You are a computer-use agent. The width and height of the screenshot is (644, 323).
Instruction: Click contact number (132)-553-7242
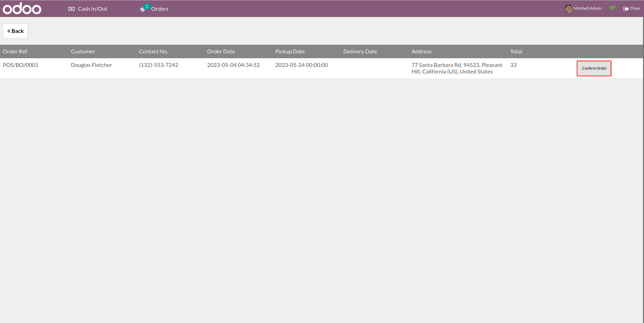[159, 65]
